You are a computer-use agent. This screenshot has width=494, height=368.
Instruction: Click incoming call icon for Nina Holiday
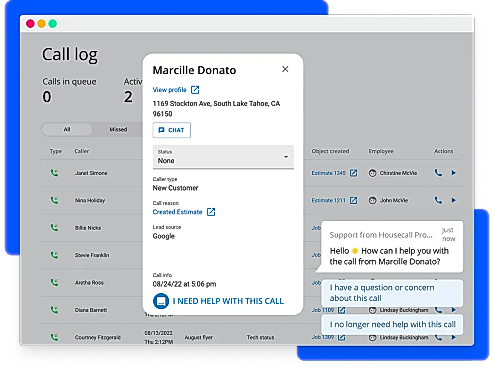[x=54, y=200]
